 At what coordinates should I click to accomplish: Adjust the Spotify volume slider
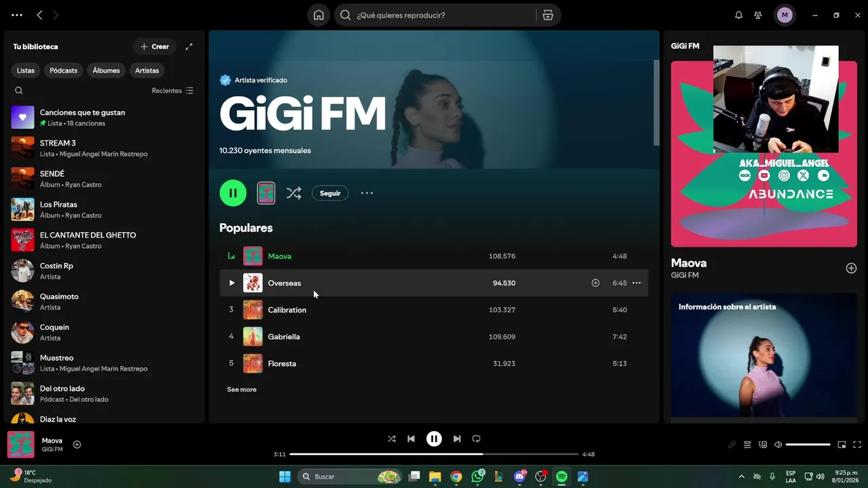[808, 445]
